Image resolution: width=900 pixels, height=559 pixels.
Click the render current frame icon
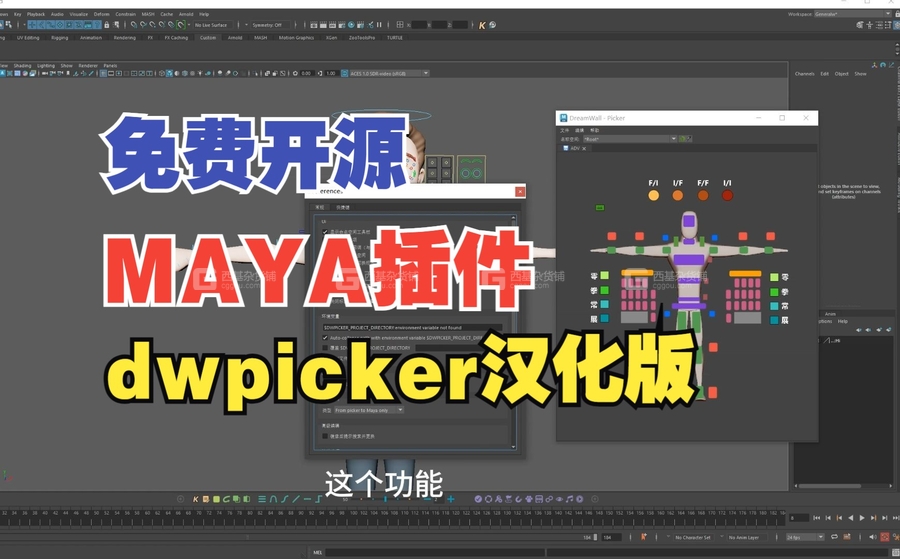[323, 25]
